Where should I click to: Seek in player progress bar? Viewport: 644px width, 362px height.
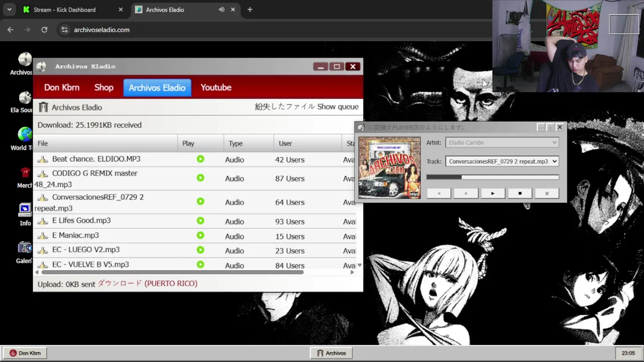click(493, 177)
